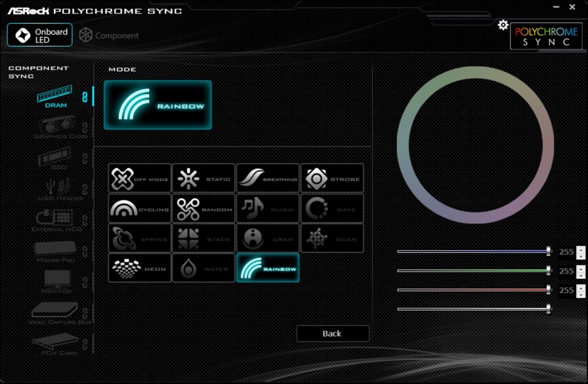Toggle the Video Capture Box sync link

pyautogui.click(x=85, y=313)
